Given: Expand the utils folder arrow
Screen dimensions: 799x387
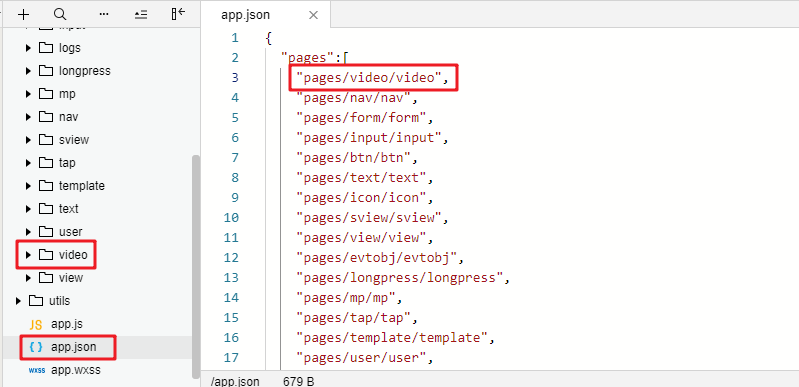Looking at the screenshot, I should (18, 301).
